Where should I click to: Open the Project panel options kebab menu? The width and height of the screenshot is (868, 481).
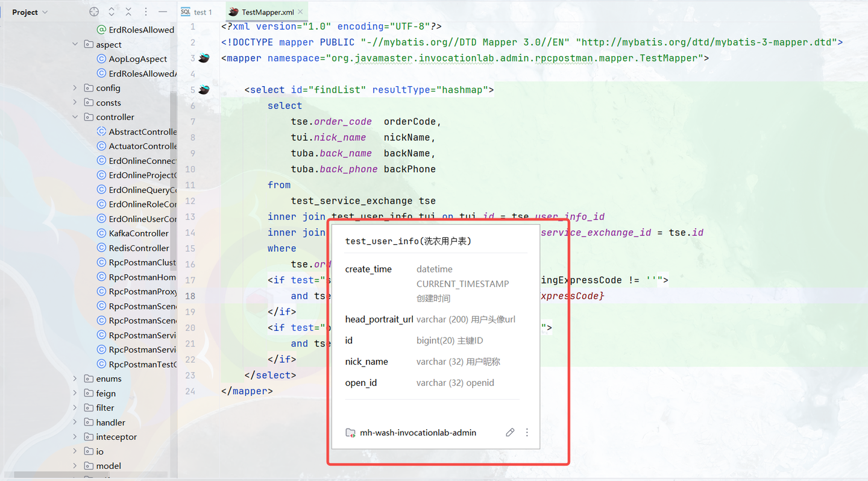(145, 11)
